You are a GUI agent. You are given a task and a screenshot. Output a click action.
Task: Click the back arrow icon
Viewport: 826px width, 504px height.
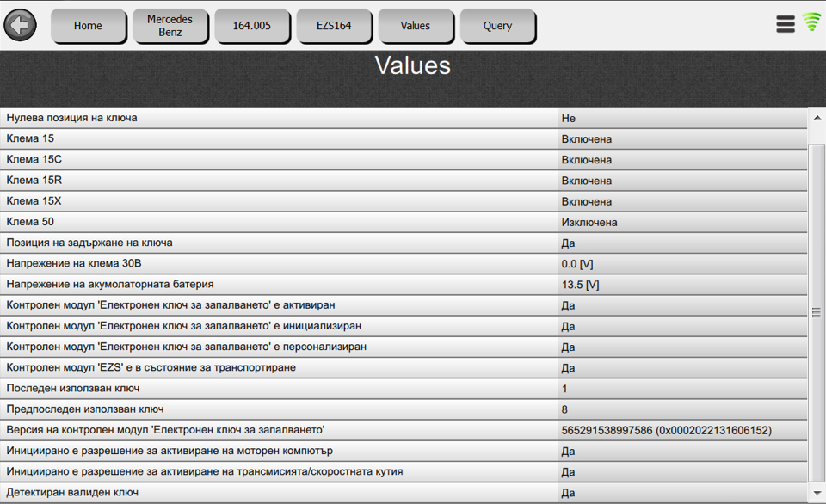20,25
